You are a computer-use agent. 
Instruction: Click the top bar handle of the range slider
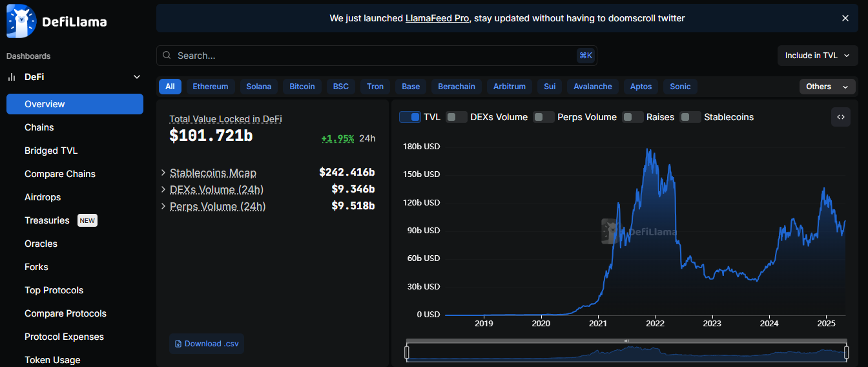626,341
